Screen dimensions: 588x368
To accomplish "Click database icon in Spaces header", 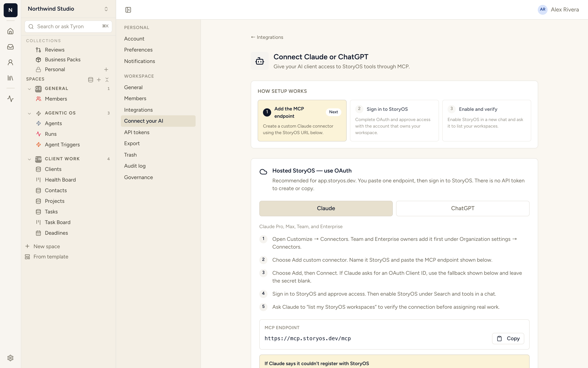I will [91, 80].
